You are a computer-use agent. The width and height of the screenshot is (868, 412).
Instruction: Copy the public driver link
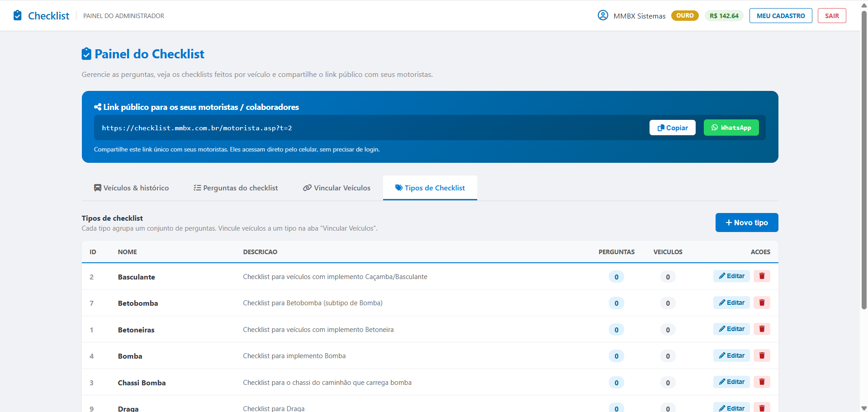(672, 128)
